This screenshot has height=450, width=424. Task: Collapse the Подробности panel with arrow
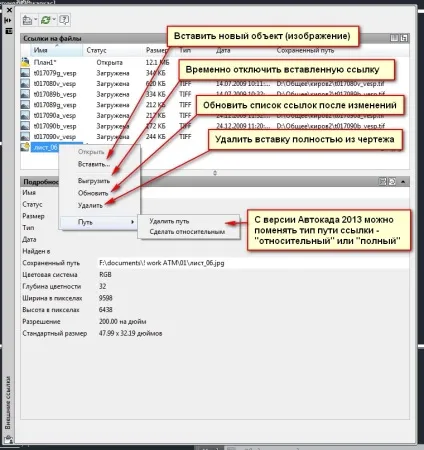[403, 182]
